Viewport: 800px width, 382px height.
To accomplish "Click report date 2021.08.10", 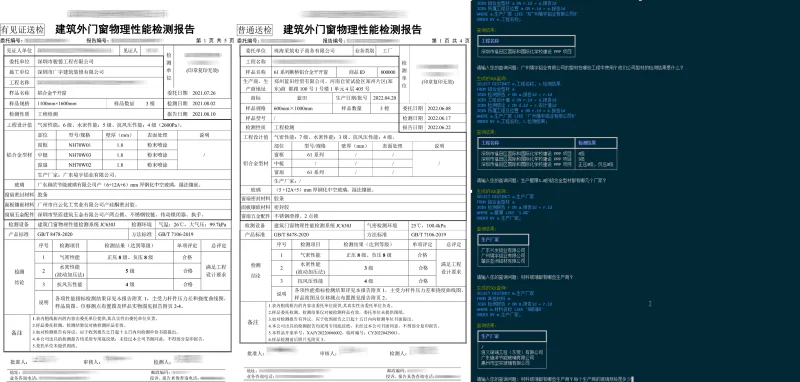I will [205, 114].
